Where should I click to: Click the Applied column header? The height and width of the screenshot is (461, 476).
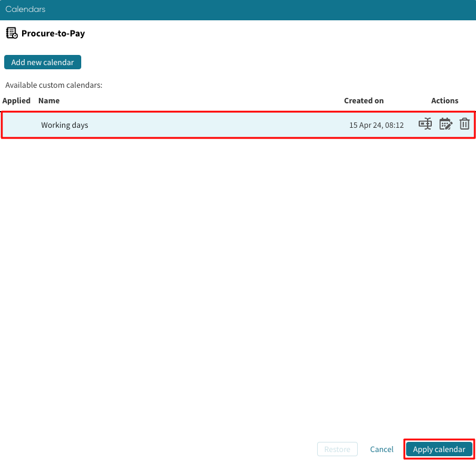(x=17, y=100)
